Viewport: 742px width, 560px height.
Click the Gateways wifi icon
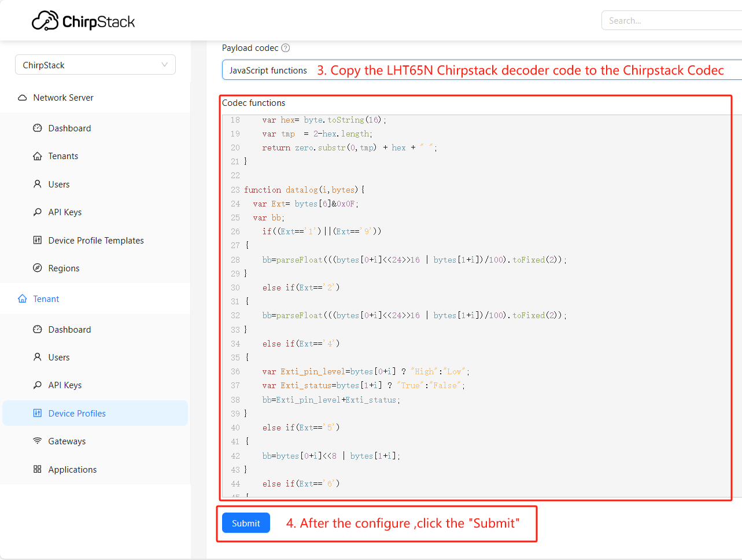click(x=38, y=441)
